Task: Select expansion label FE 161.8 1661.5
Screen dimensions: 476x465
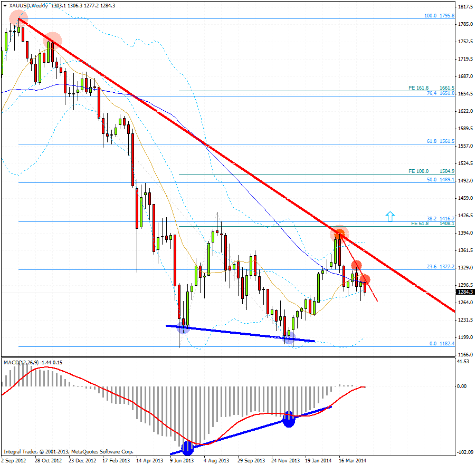Action: tap(431, 88)
